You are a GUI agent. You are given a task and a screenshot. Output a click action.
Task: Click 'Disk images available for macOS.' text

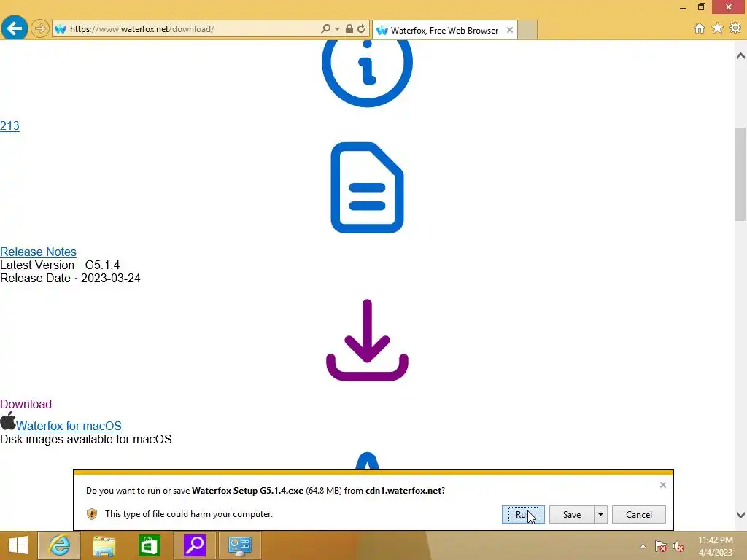click(x=88, y=439)
